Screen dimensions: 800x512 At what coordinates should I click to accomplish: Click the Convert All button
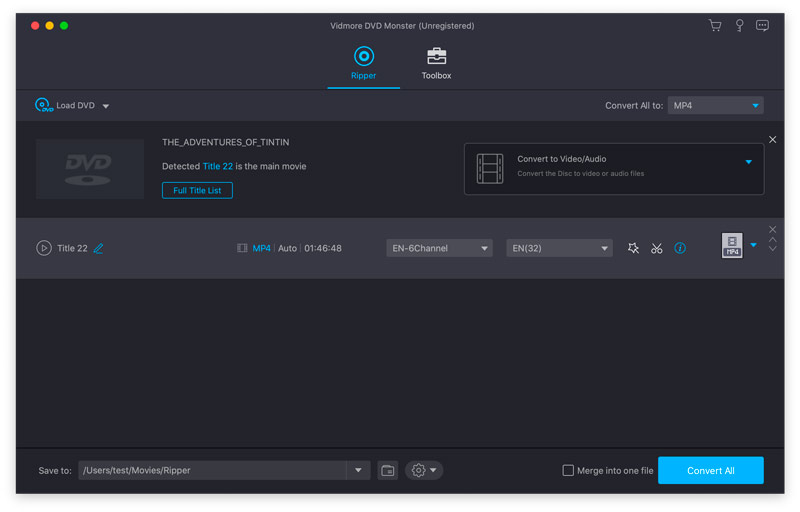tap(710, 470)
